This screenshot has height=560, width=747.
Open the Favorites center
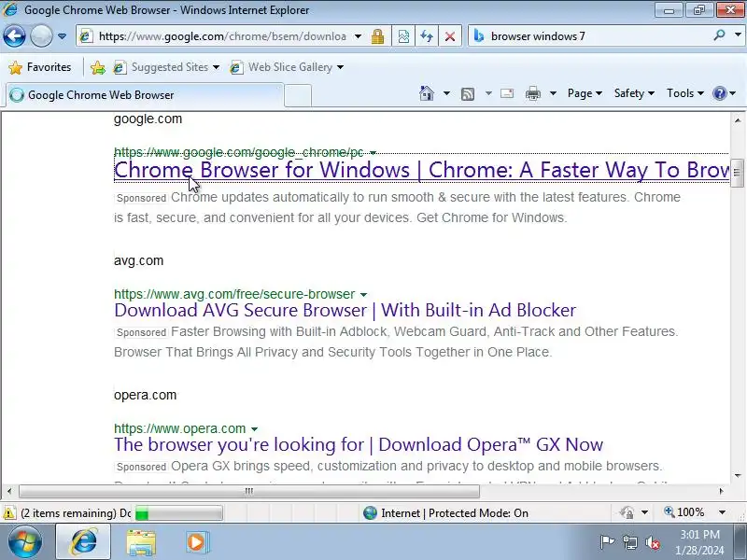40,67
